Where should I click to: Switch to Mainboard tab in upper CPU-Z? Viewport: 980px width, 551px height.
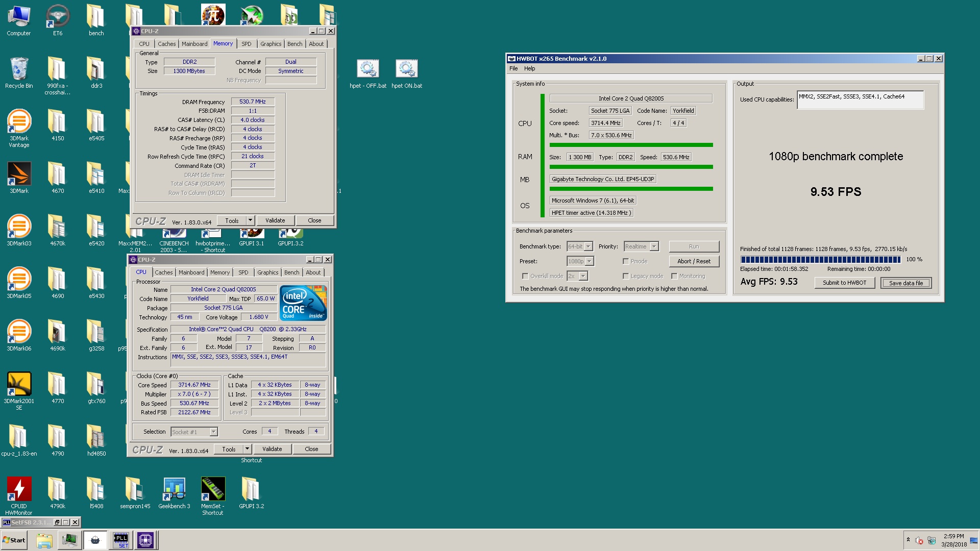(x=194, y=44)
